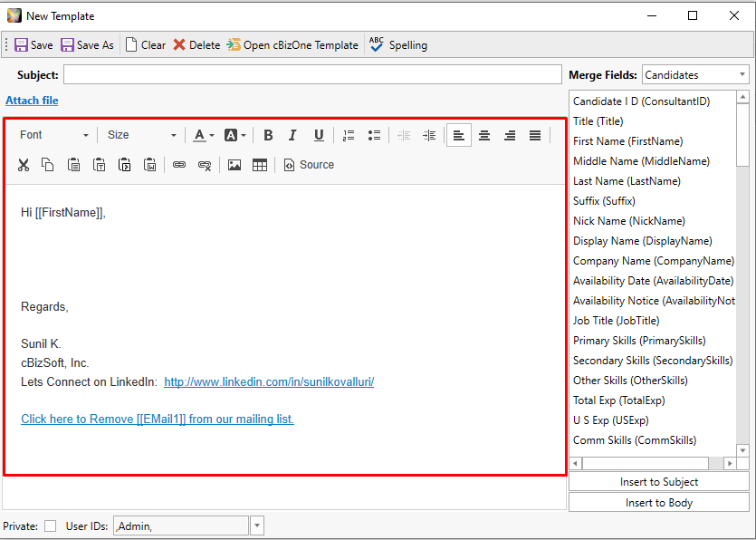Insert an image into body
The image size is (756, 540).
click(x=234, y=165)
